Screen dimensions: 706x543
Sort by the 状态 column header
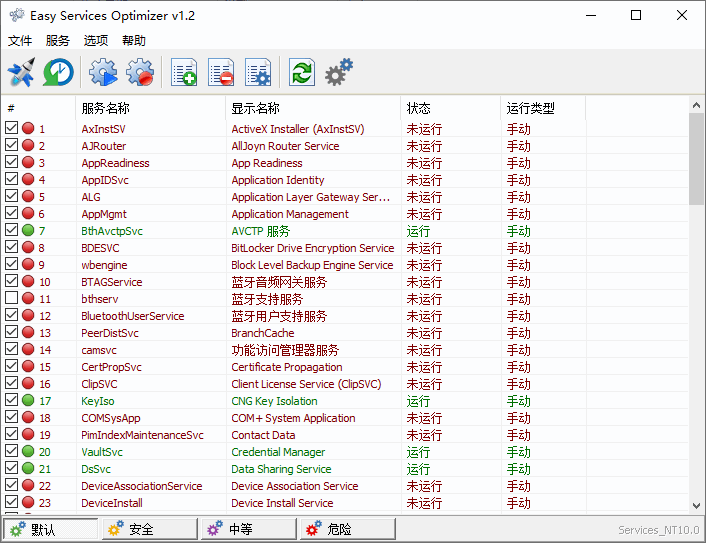click(450, 108)
